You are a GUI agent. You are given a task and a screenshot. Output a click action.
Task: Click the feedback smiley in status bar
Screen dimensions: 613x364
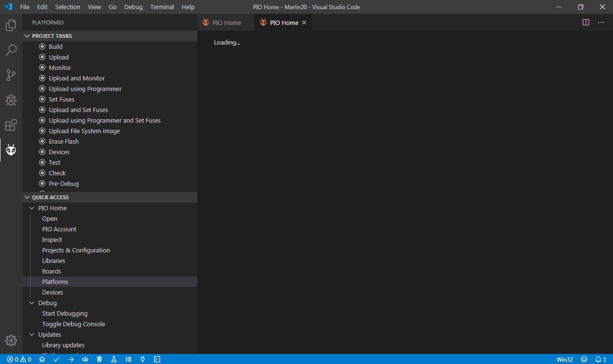[x=584, y=359]
